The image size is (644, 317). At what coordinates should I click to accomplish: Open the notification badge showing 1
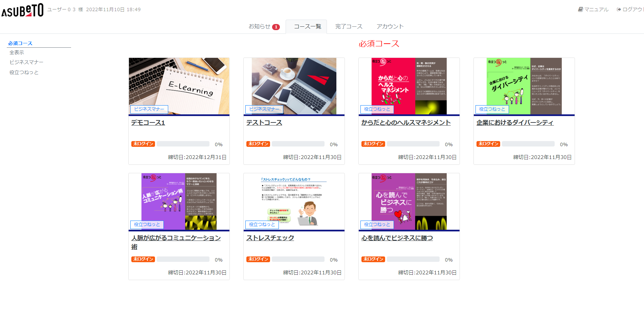coord(276,27)
